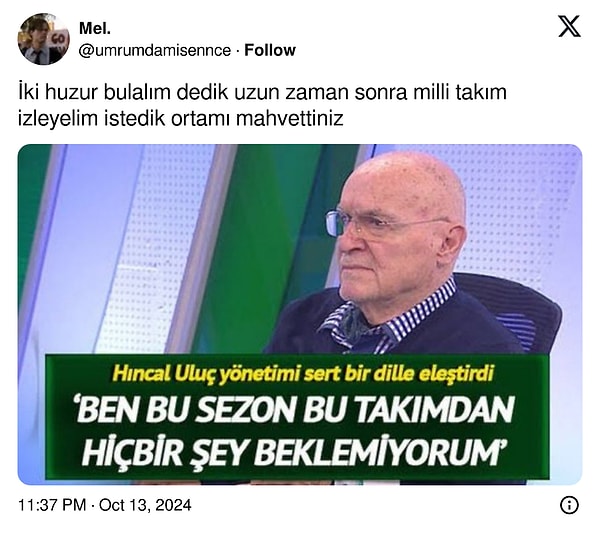Click the 11:37 PM timestamp
This screenshot has height=535, width=600.
coord(52,505)
